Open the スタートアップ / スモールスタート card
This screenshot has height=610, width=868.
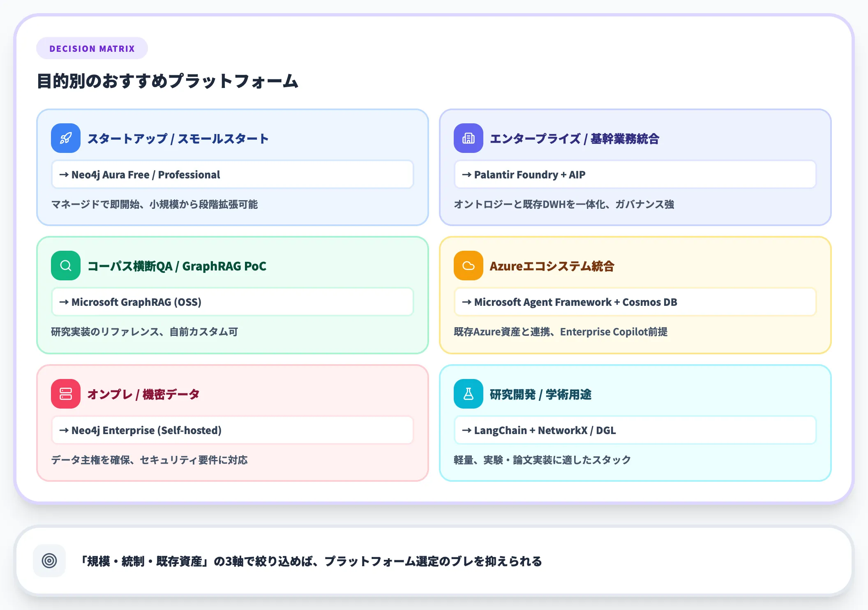(x=232, y=166)
